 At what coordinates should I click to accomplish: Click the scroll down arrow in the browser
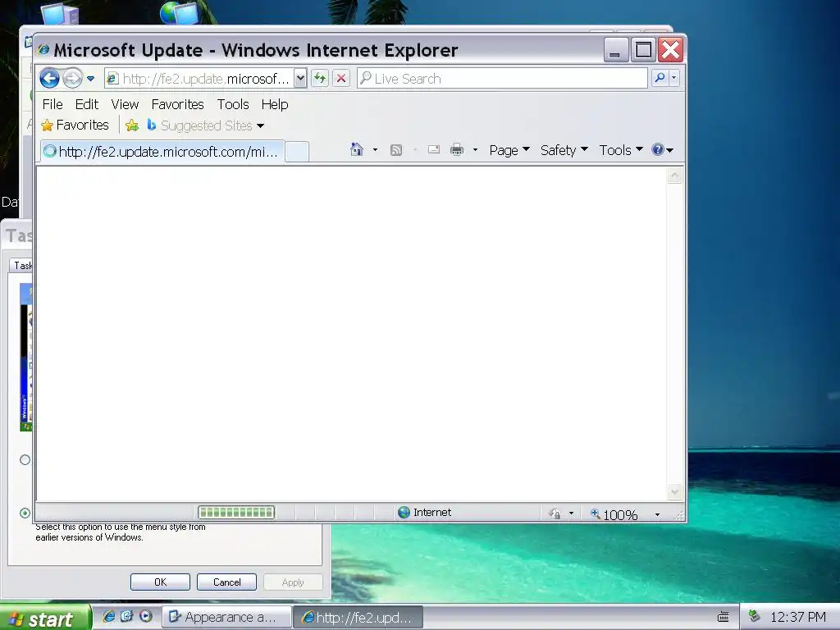click(674, 491)
